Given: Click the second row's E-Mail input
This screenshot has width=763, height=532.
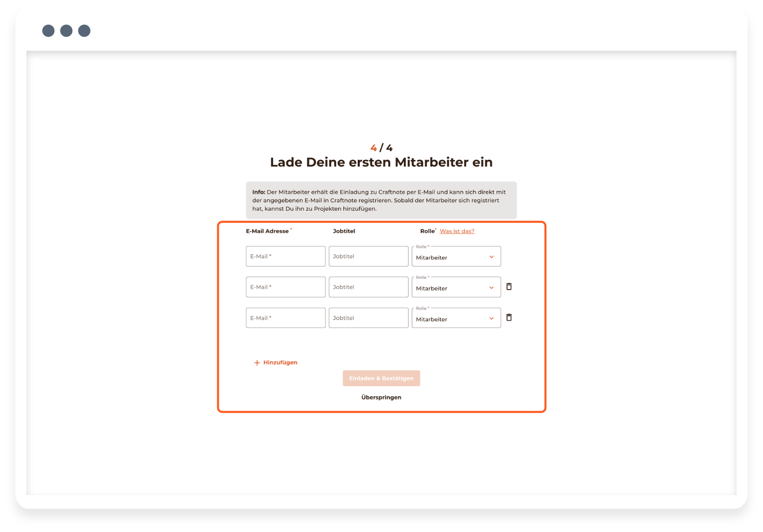Looking at the screenshot, I should tap(285, 287).
